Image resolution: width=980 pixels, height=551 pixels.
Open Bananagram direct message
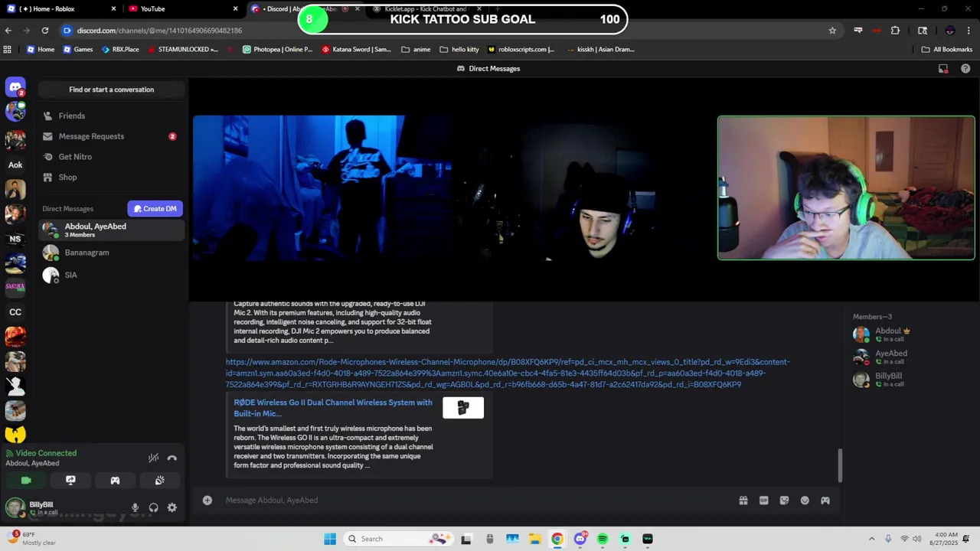tap(112, 253)
